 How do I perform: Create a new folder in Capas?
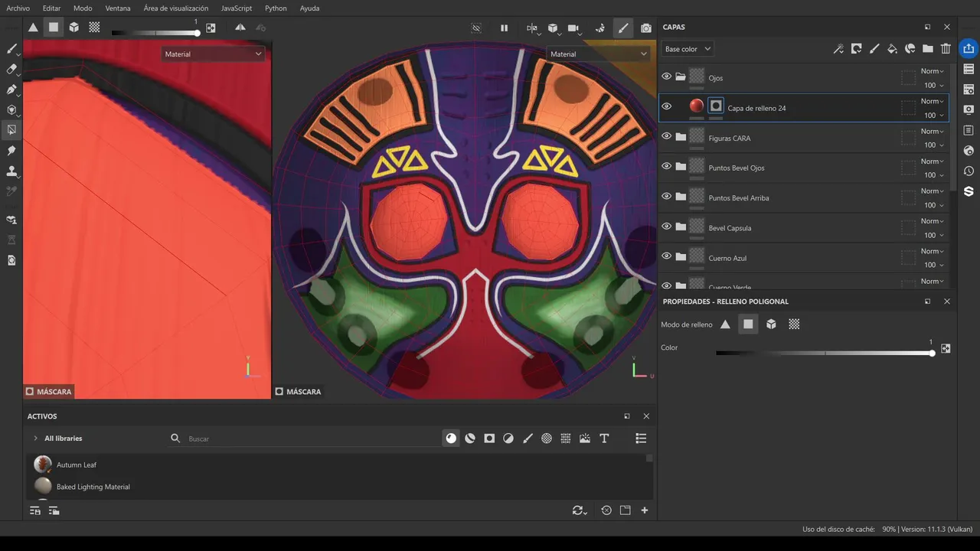(928, 49)
